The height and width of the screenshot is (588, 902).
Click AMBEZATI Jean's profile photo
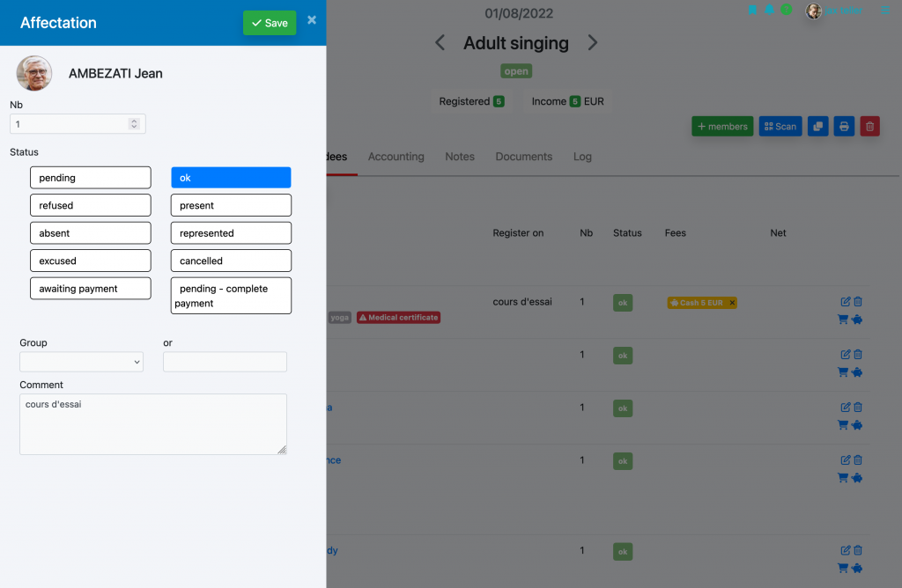[34, 73]
